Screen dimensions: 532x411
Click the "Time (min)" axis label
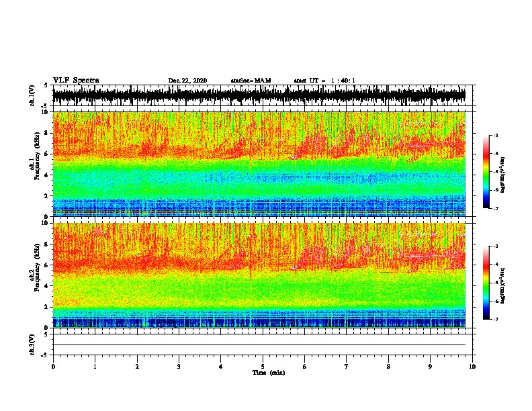tap(269, 373)
